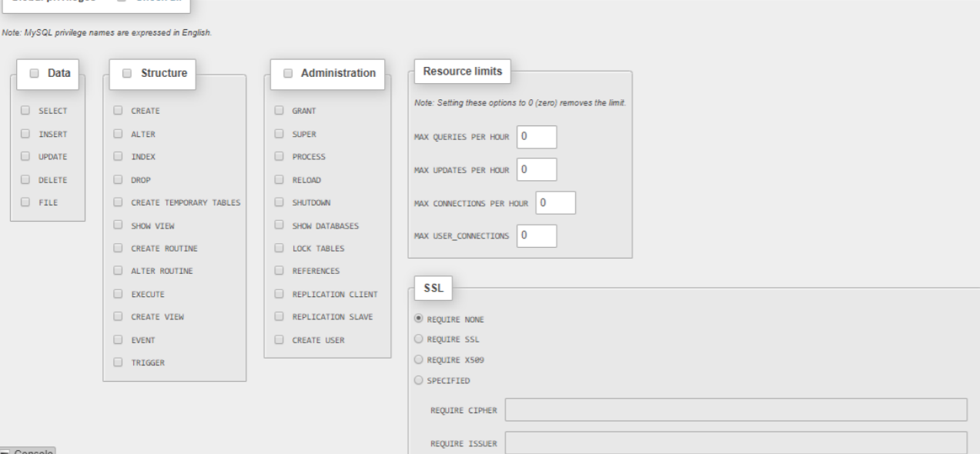Viewport: 980px width, 454px height.
Task: Choose the REQUIRE X509 option
Action: [x=419, y=359]
